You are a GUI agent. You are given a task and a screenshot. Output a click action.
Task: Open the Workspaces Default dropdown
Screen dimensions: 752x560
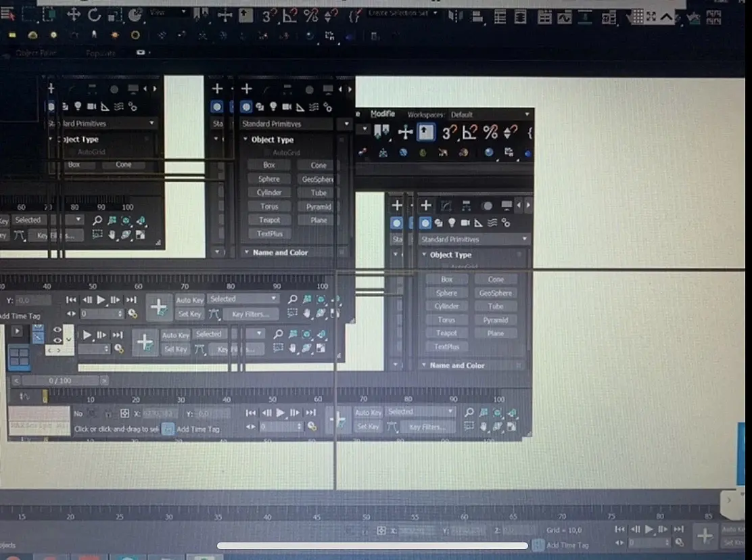[490, 114]
